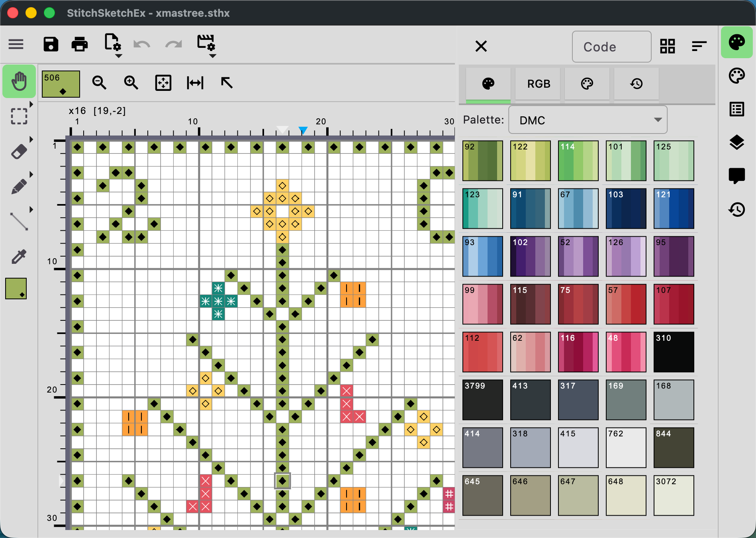The height and width of the screenshot is (538, 756).
Task: Click the macOS green zoom window button
Action: [x=49, y=13]
